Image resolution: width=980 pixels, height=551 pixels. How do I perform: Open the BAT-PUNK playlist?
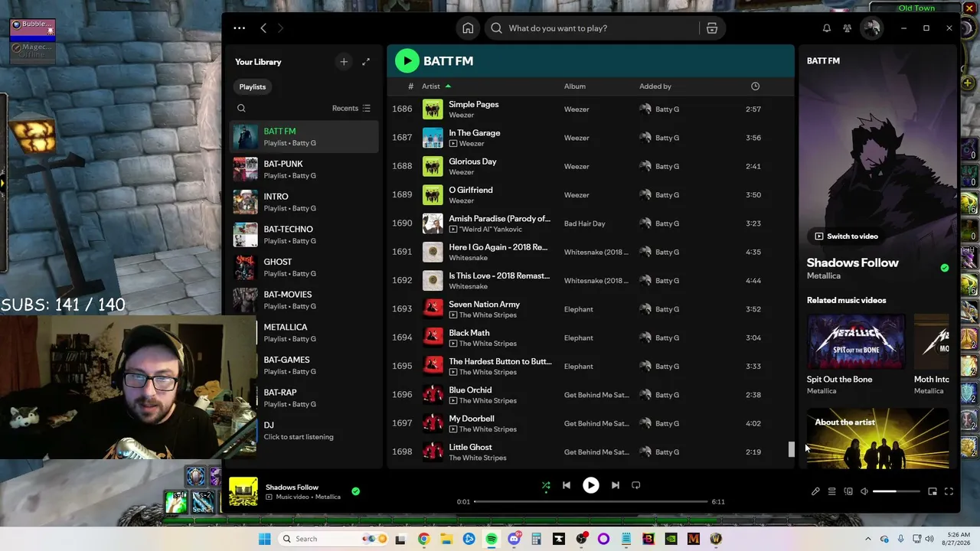point(305,169)
